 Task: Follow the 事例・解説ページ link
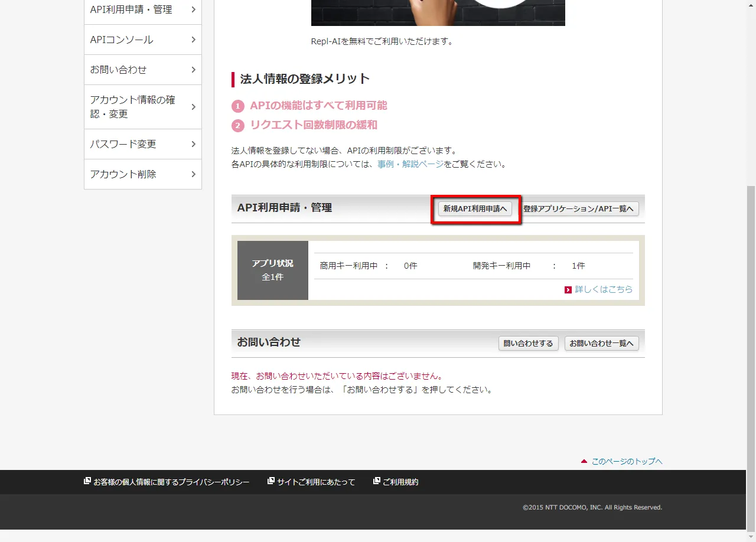(x=410, y=164)
